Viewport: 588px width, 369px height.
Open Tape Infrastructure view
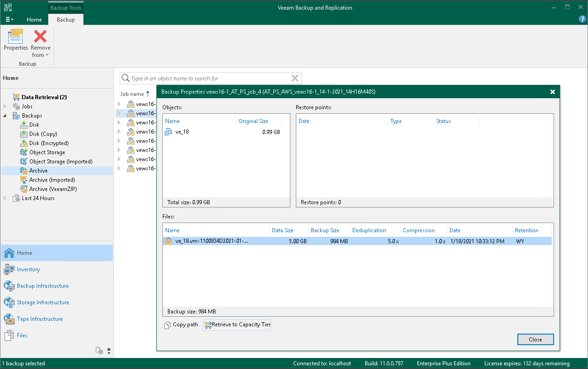coord(39,319)
